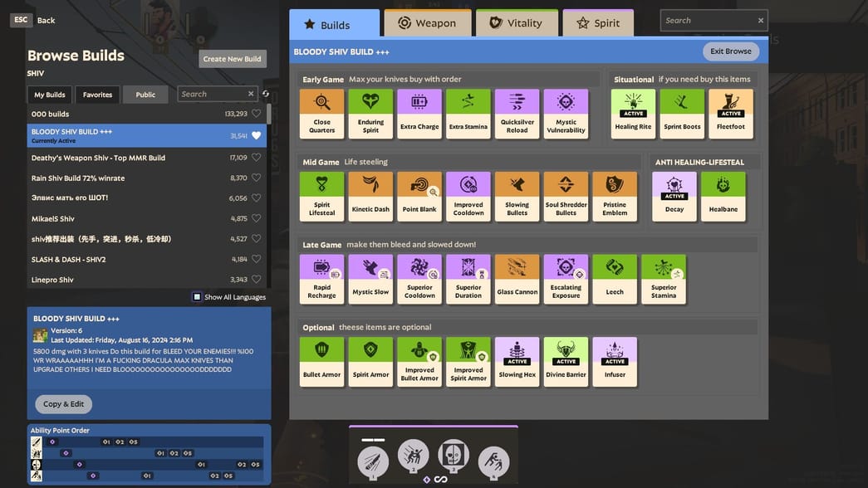Favorite the 000 builds heart icon
868x488 pixels.
256,114
